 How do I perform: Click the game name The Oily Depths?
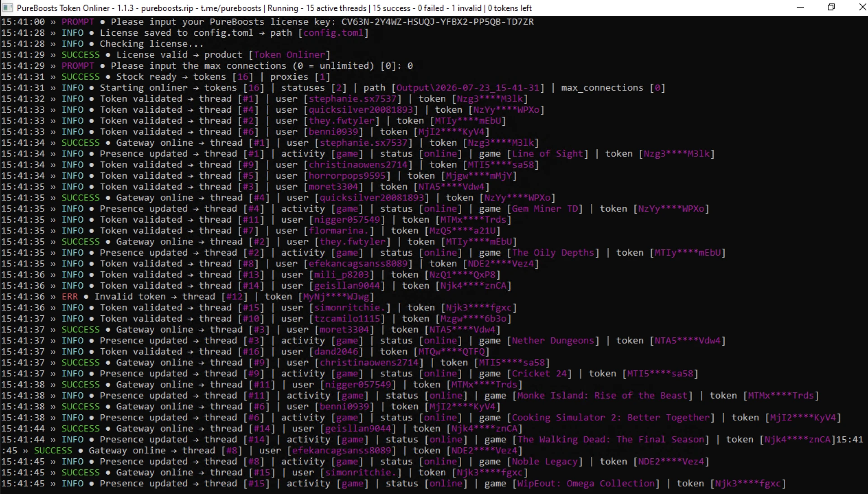click(x=553, y=253)
